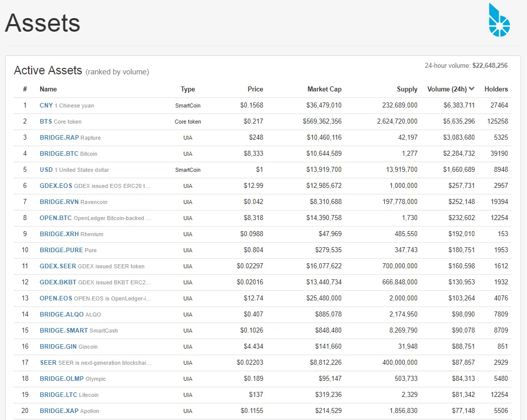Sort by the Price column header

[x=255, y=89]
